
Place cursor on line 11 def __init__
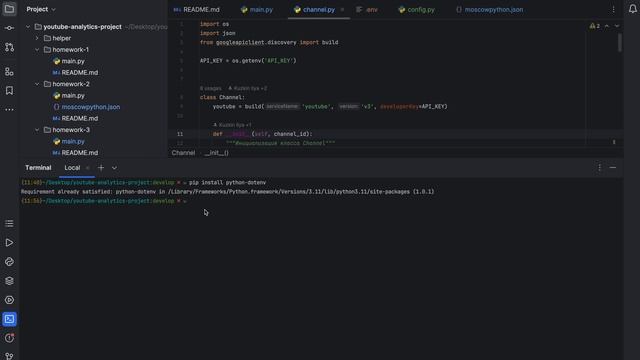click(262, 134)
